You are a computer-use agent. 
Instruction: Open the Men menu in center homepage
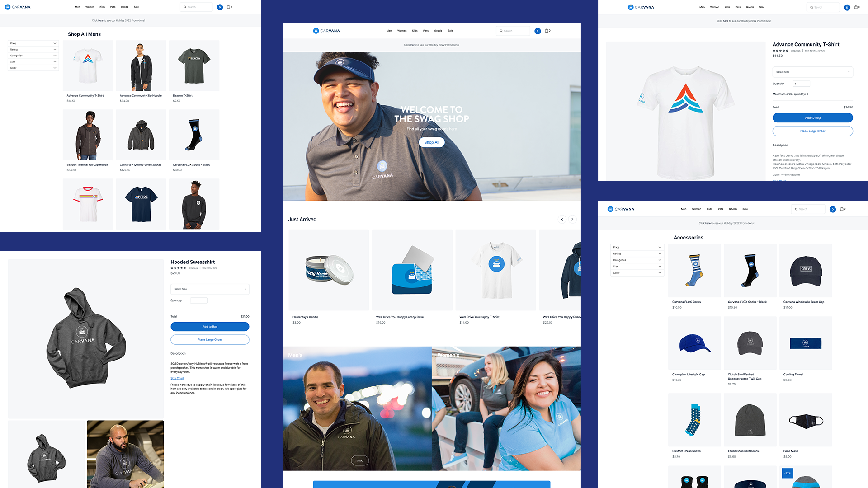389,31
